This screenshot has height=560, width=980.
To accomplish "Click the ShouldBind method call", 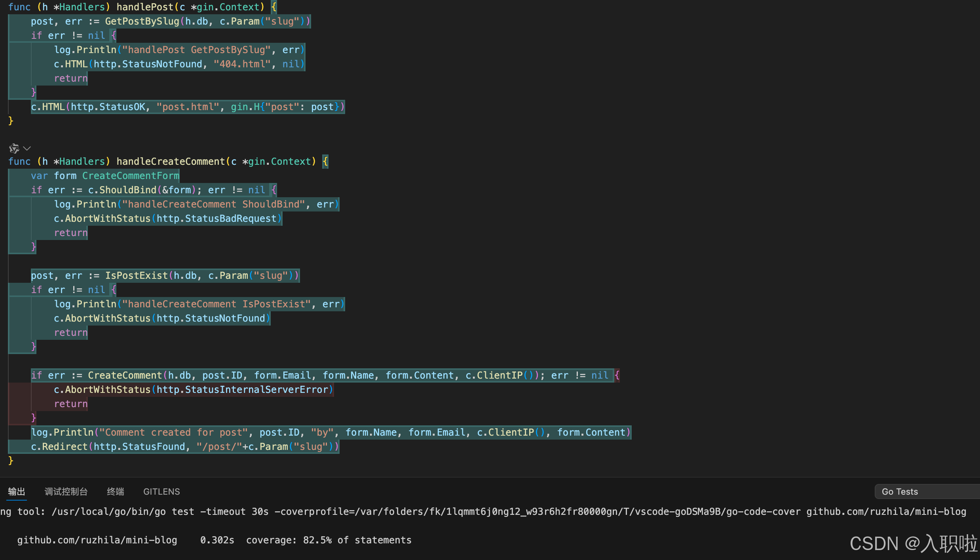I will (127, 190).
